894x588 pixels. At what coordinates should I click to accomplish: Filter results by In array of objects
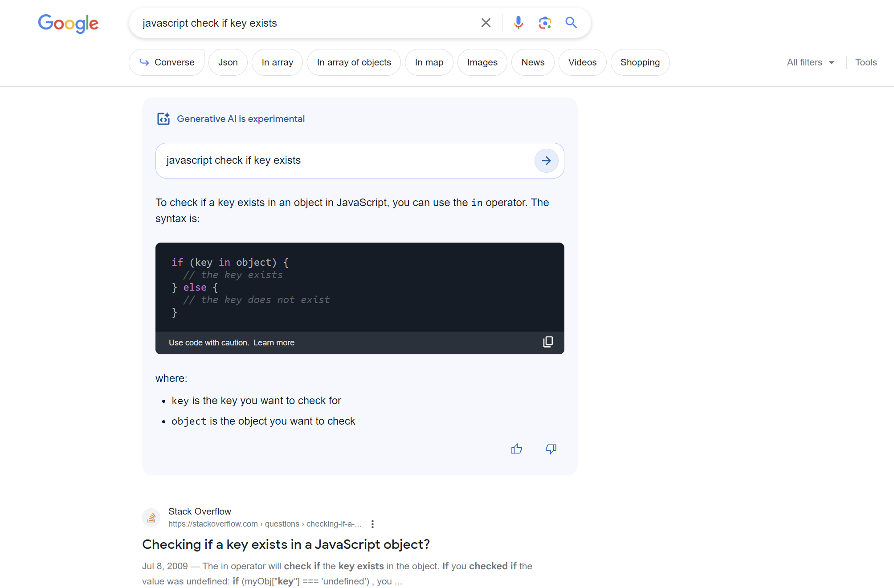tap(354, 62)
